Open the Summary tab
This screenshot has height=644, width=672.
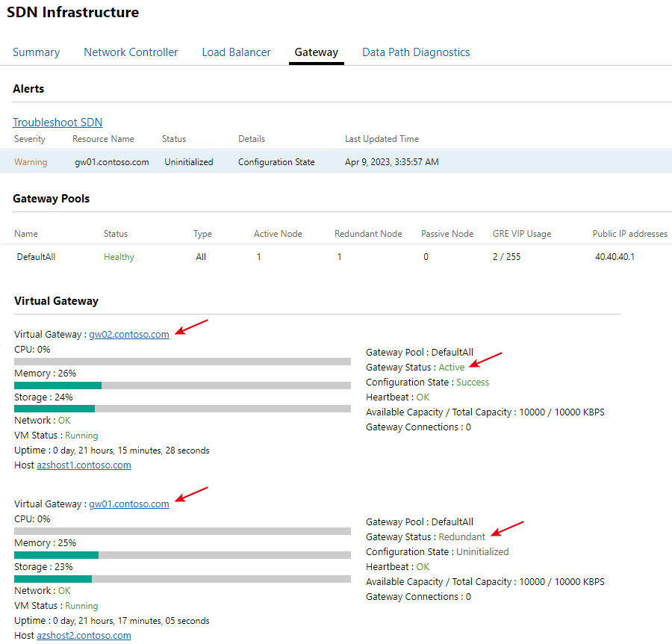coord(36,52)
